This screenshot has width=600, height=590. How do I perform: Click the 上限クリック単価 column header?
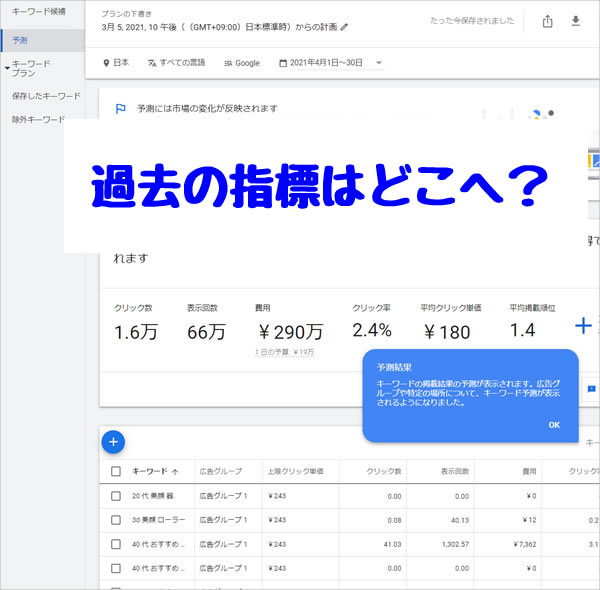295,471
